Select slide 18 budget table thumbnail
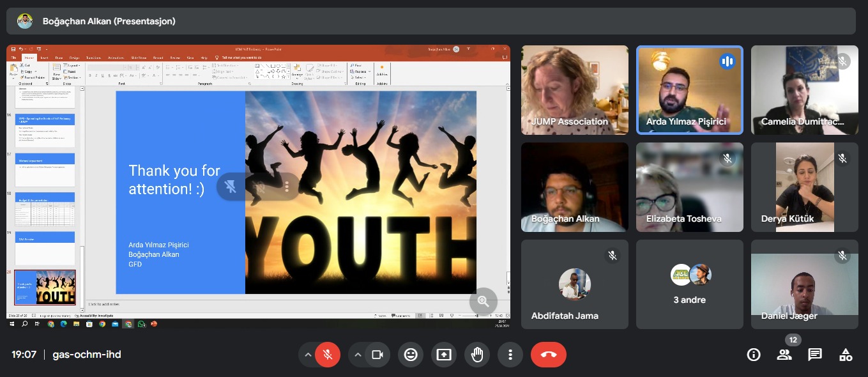The image size is (868, 377). 45,209
